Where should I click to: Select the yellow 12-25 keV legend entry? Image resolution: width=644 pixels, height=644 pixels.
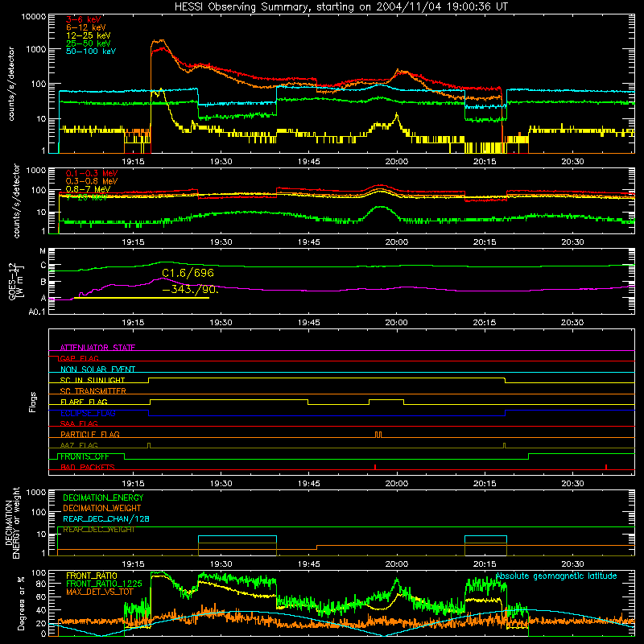tap(89, 35)
